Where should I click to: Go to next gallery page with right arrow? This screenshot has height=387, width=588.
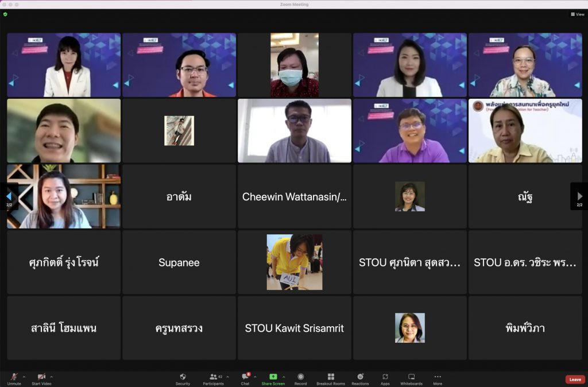point(579,196)
